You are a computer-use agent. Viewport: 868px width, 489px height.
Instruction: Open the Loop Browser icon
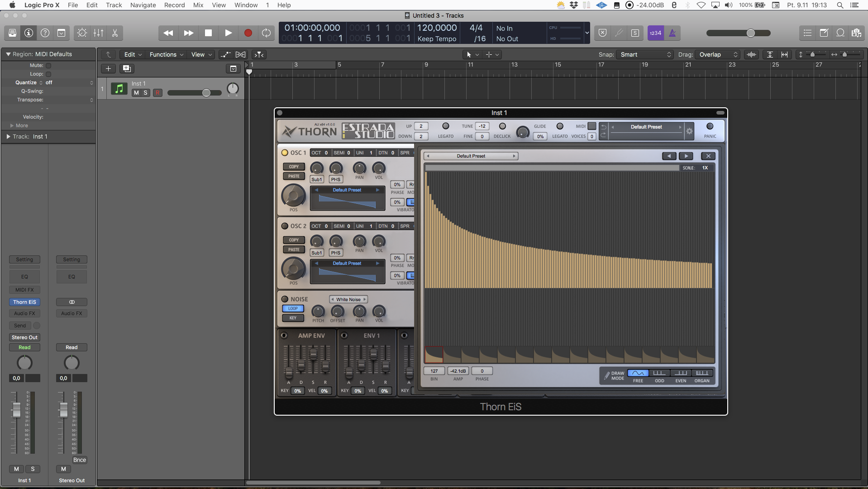click(840, 33)
